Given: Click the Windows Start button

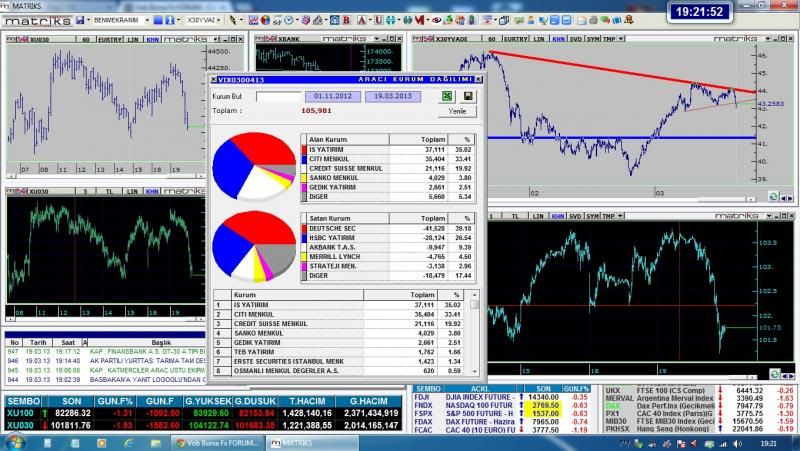Looking at the screenshot, I should [x=14, y=442].
